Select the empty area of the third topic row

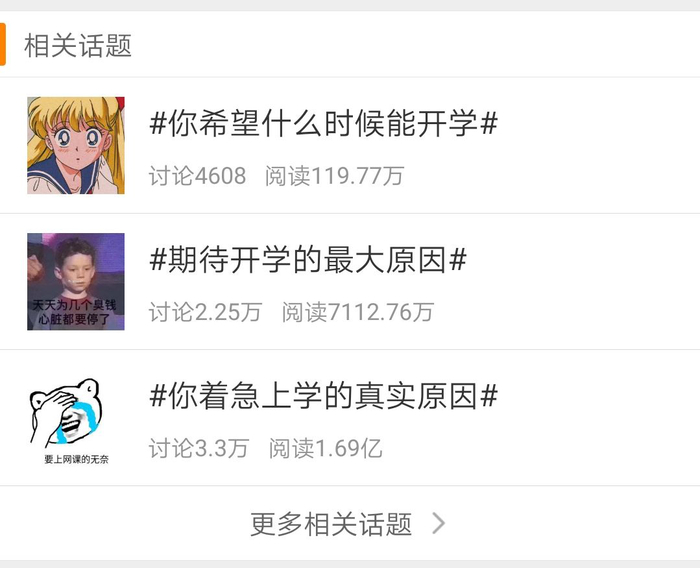click(598, 418)
